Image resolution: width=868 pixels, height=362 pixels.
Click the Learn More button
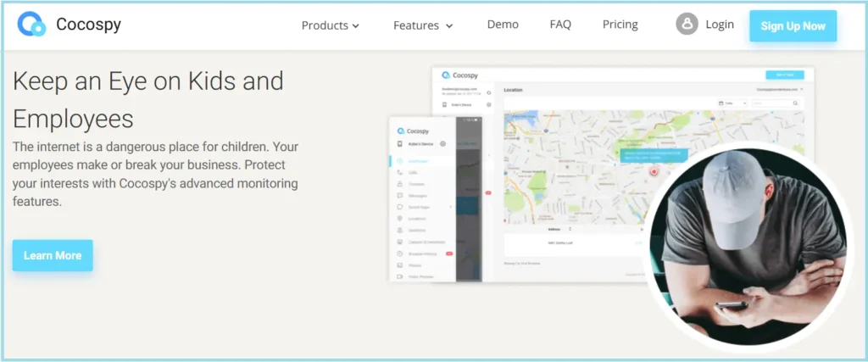click(53, 255)
